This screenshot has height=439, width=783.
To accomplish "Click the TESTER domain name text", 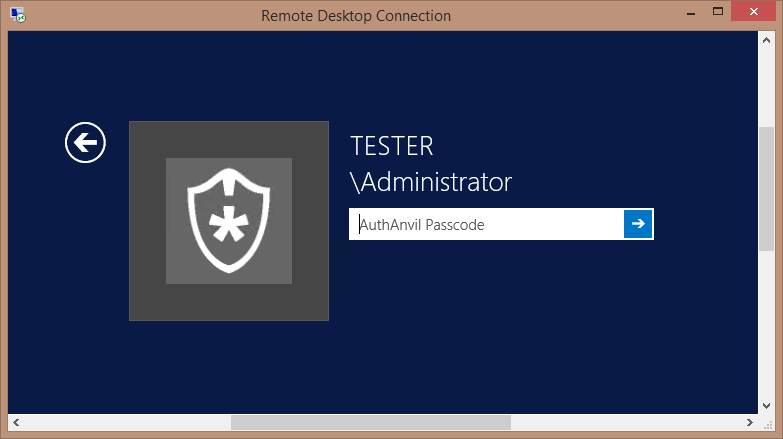I will coord(392,146).
